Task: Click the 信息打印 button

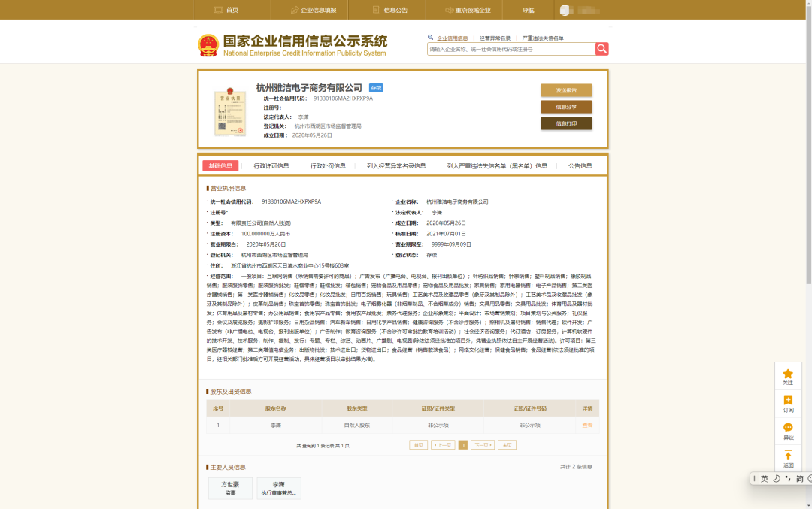Action: 566,123
